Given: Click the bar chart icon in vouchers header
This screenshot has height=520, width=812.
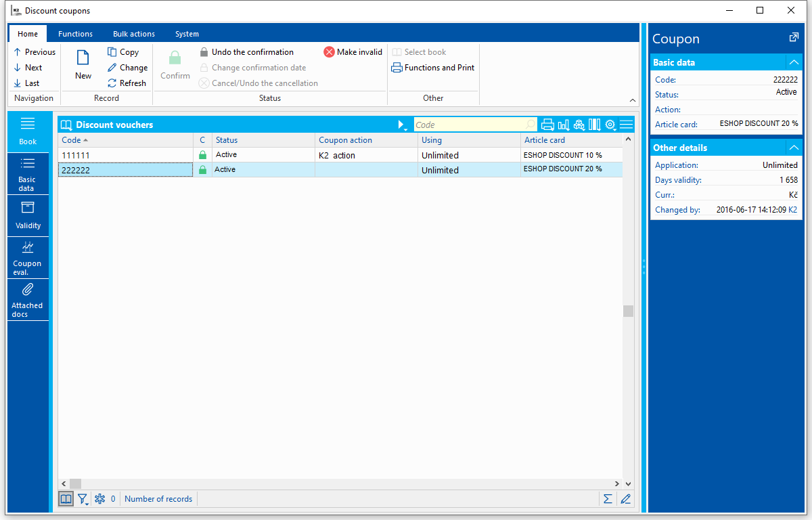Looking at the screenshot, I should tap(563, 125).
